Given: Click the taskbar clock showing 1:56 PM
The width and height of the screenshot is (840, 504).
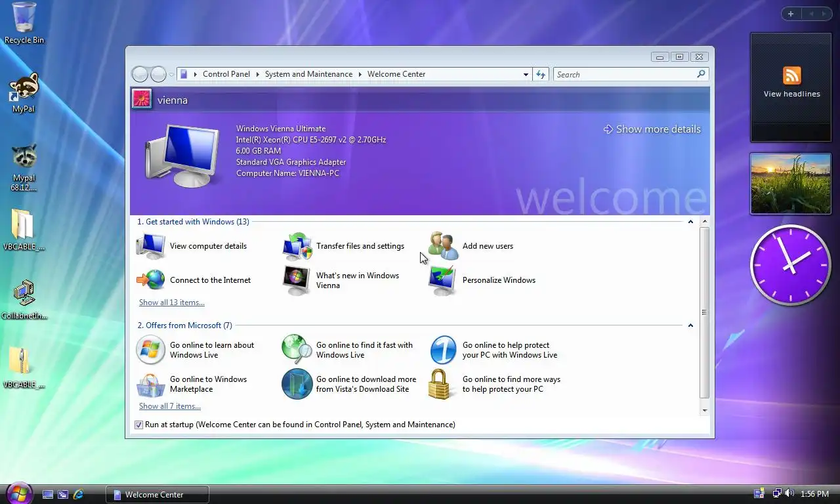Looking at the screenshot, I should coord(814,494).
